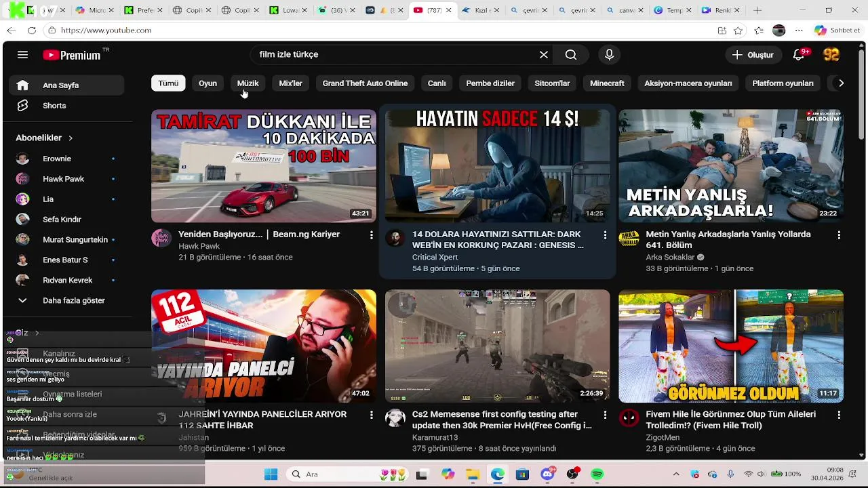Open the Hawk Pawk avatar beside the Beam.ng video
The width and height of the screenshot is (868, 488).
(x=161, y=238)
